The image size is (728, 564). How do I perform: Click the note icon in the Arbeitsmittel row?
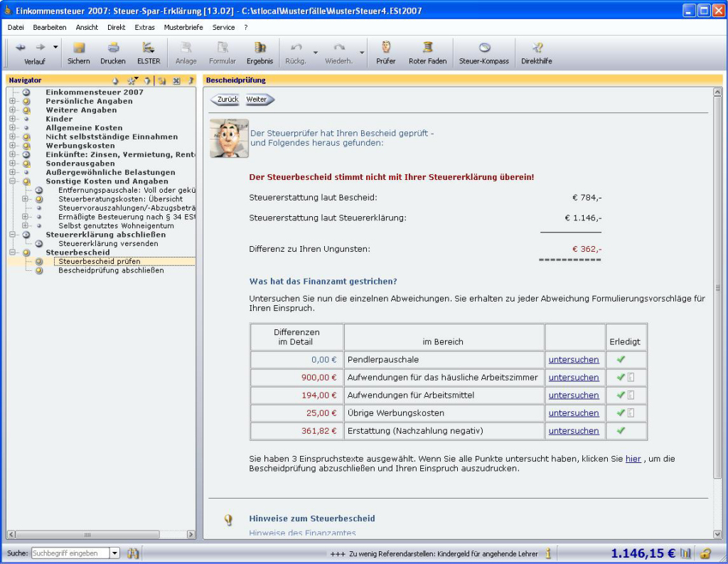[x=631, y=395]
